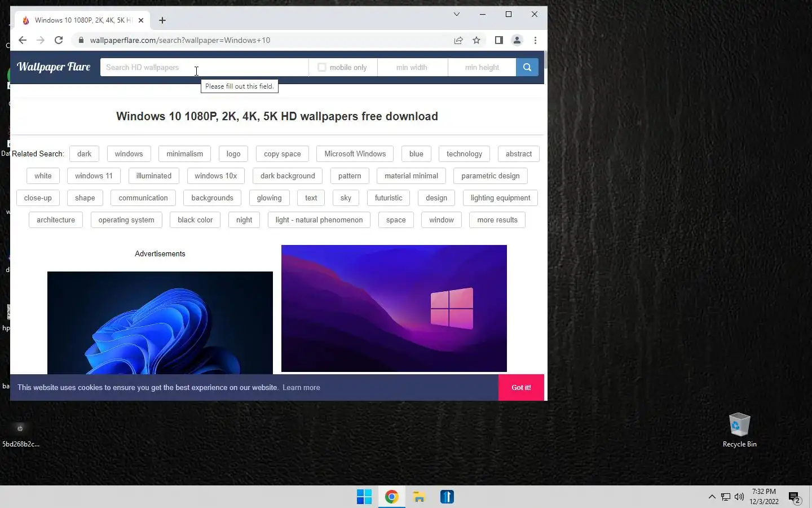Click the copy space tag
Screen dimensions: 812x508
283,154
